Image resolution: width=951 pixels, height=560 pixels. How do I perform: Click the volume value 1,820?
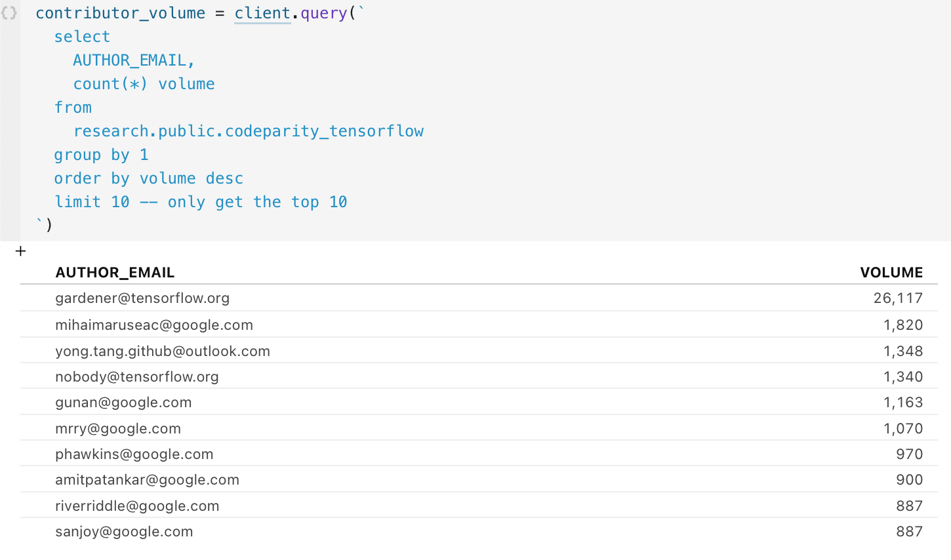tap(903, 325)
